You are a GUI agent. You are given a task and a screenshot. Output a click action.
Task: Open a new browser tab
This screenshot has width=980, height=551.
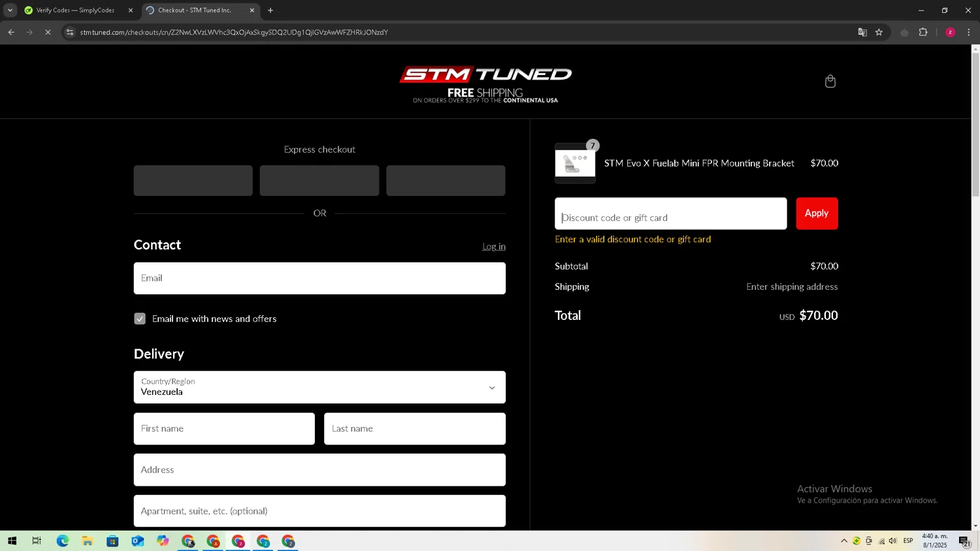coord(270,10)
